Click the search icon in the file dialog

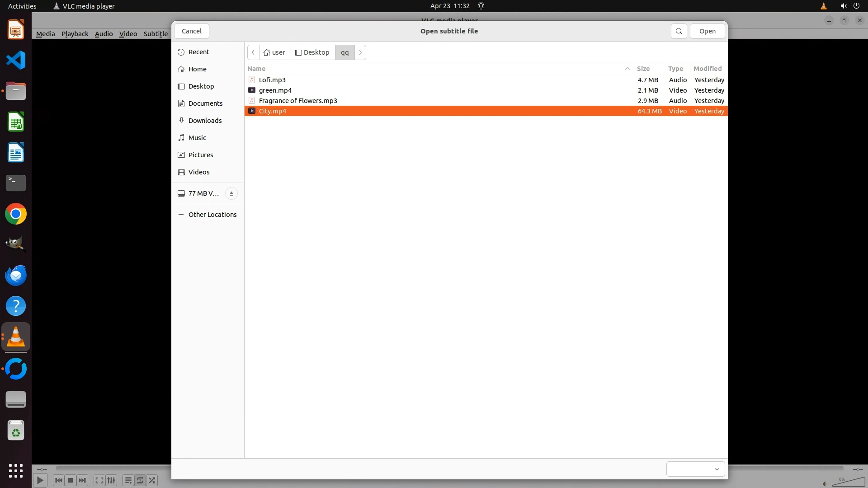tap(679, 31)
